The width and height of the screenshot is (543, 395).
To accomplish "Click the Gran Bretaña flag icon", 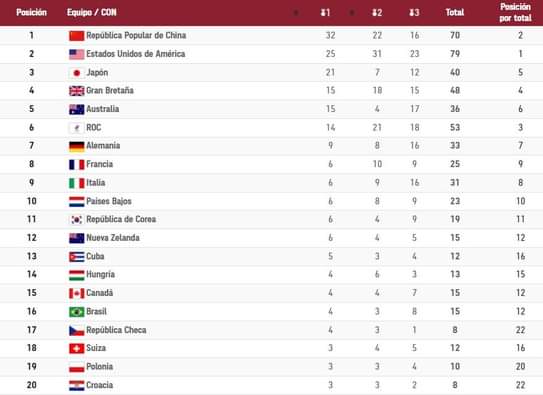I will pos(77,91).
